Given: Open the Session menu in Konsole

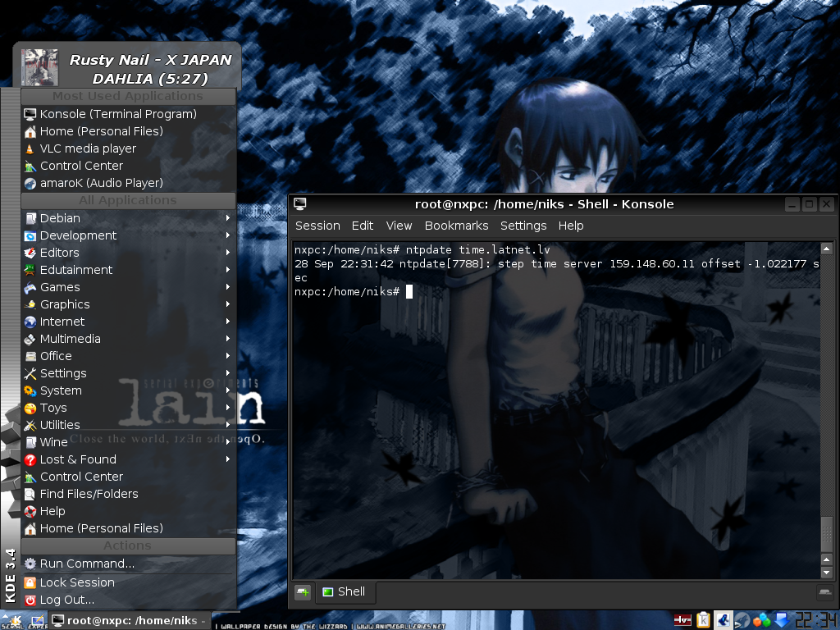Looking at the screenshot, I should pyautogui.click(x=317, y=226).
